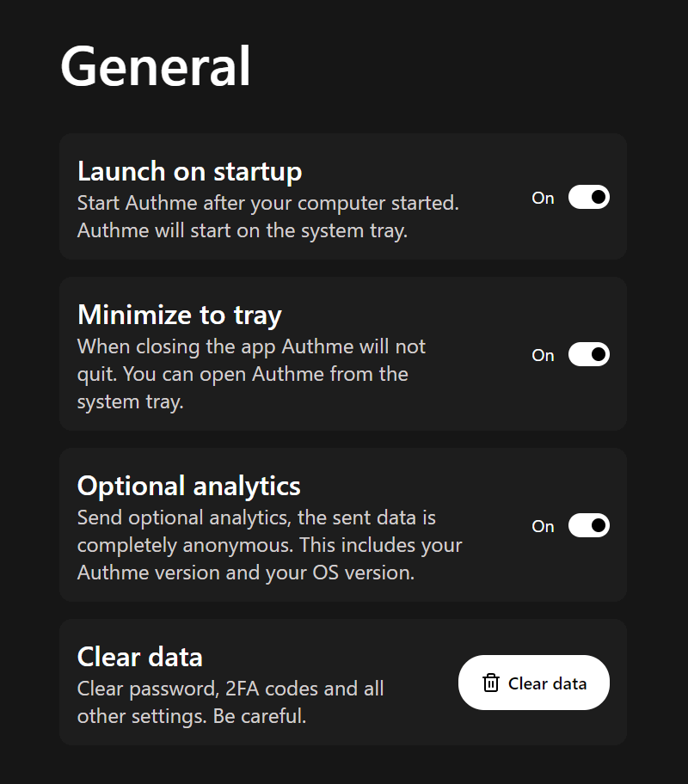
Task: Click the white Clear data button
Action: [533, 683]
